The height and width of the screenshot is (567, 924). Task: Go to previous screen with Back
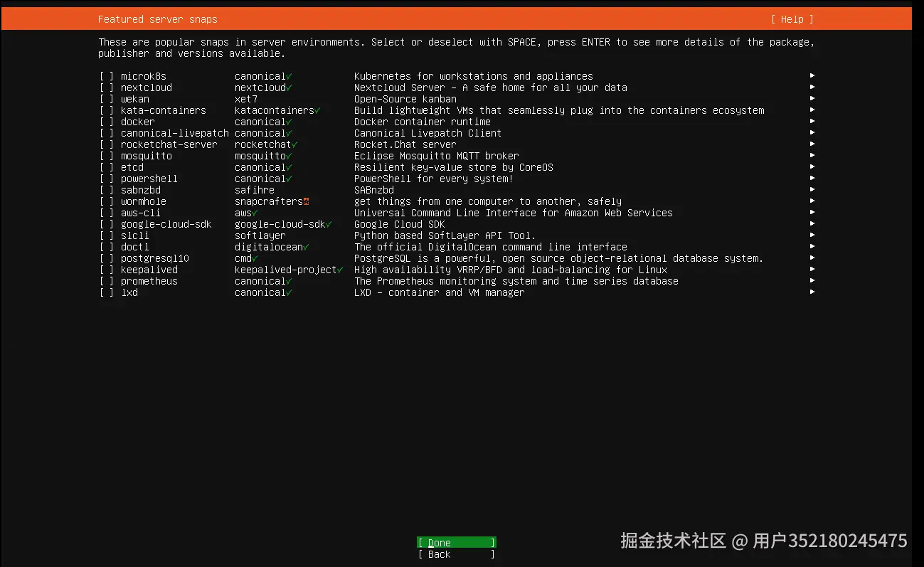click(x=457, y=554)
